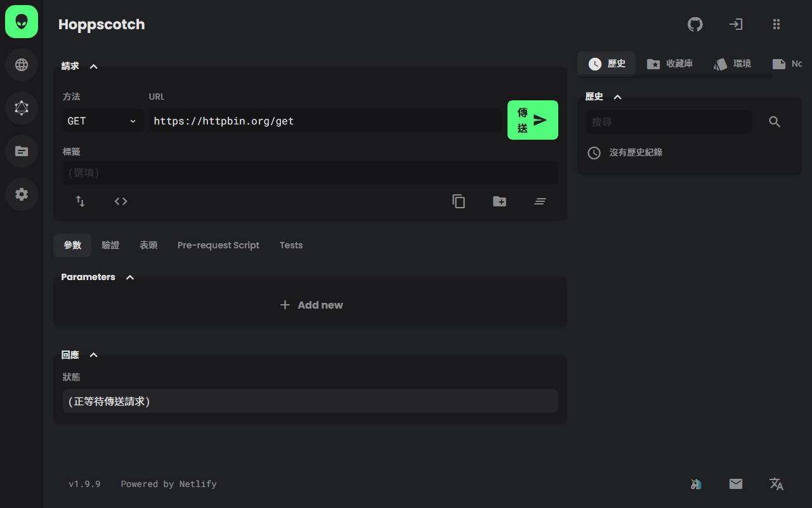This screenshot has height=508, width=812.
Task: Click the Powered by Netlify link
Action: 169,484
